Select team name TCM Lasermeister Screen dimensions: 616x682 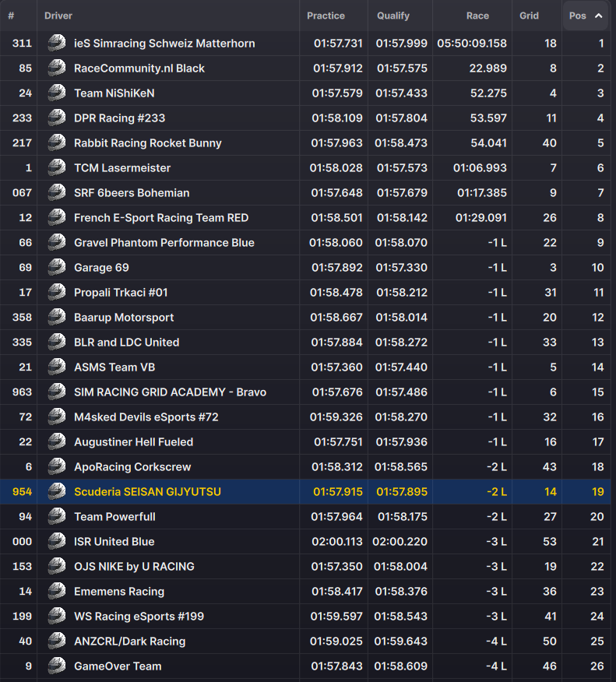(x=122, y=167)
